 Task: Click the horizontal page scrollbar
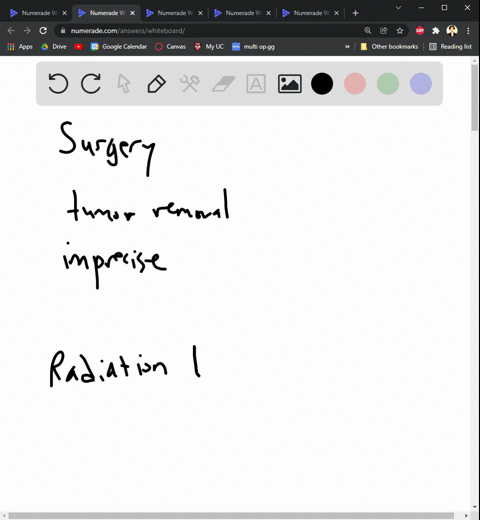click(x=231, y=515)
